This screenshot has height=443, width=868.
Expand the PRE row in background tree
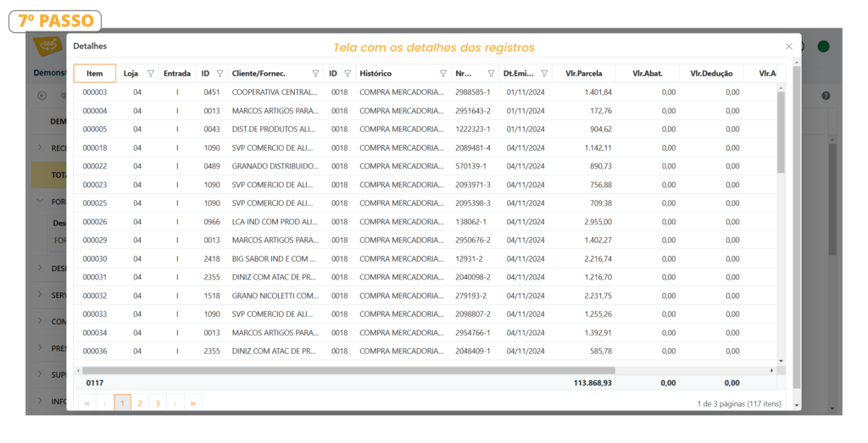click(40, 348)
